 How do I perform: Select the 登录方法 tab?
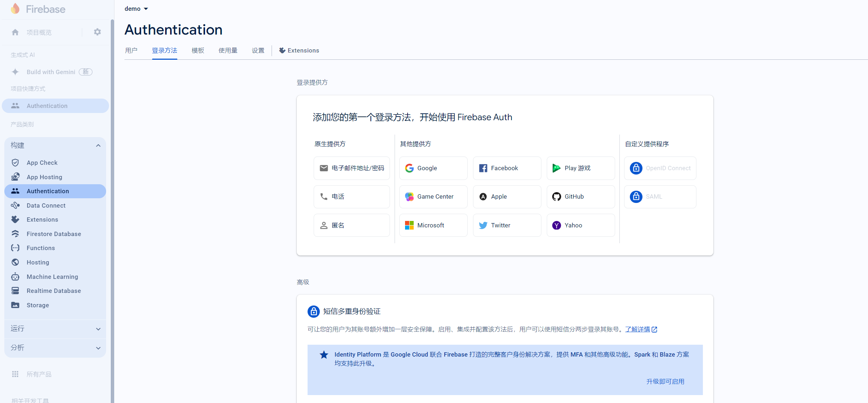coord(164,50)
